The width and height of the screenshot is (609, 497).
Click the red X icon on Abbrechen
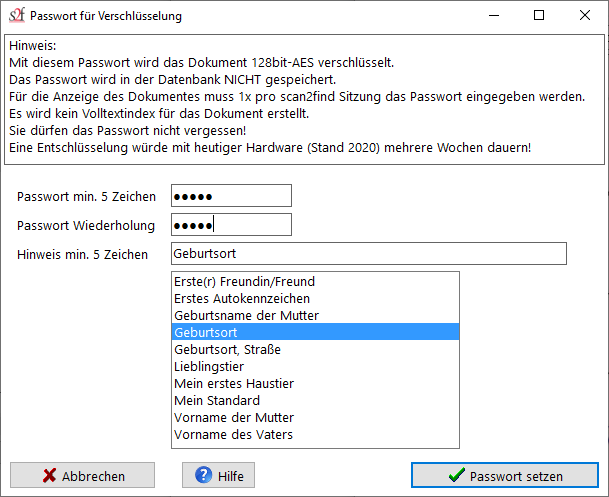pyautogui.click(x=49, y=475)
